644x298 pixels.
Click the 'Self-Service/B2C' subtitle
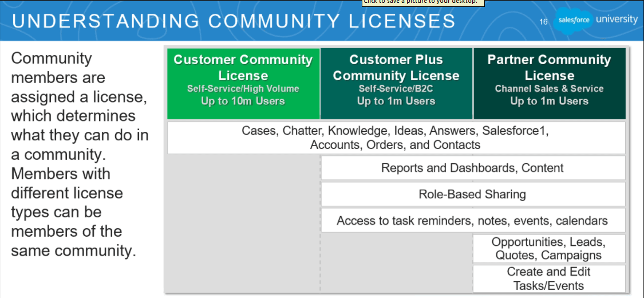[x=396, y=89]
